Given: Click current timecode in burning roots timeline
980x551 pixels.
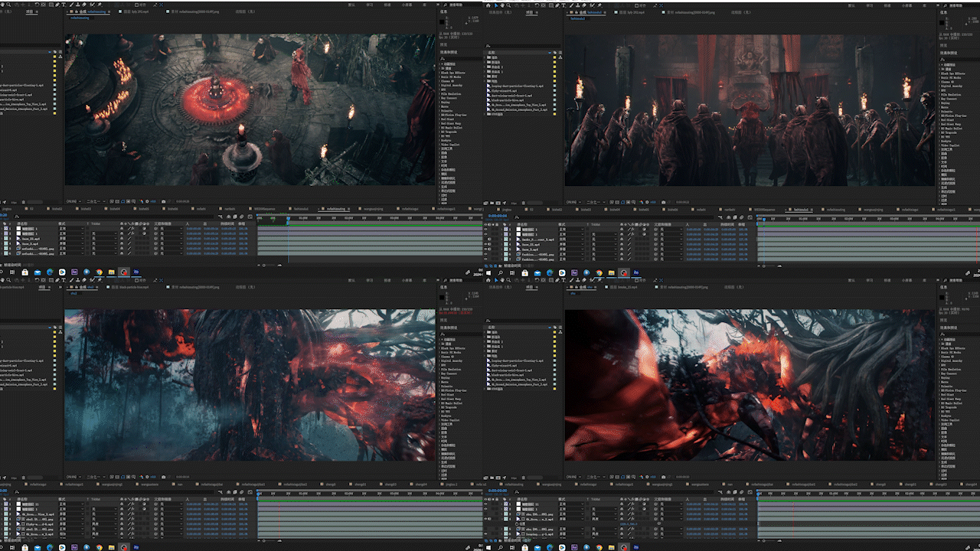Looking at the screenshot, I should [x=498, y=491].
